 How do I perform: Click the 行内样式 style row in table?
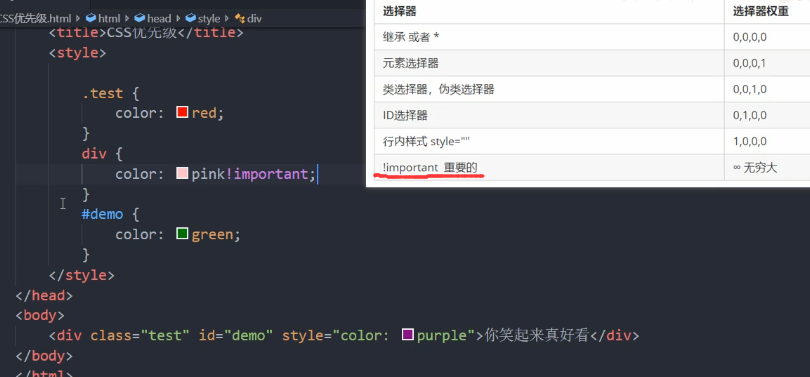tap(591, 142)
